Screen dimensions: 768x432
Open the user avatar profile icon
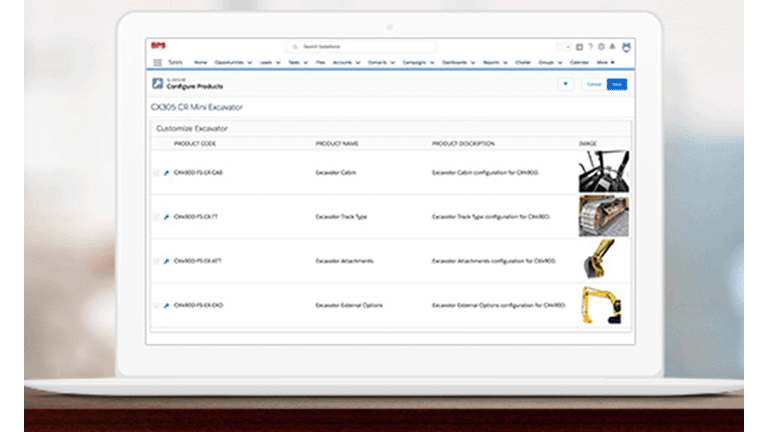[x=626, y=46]
